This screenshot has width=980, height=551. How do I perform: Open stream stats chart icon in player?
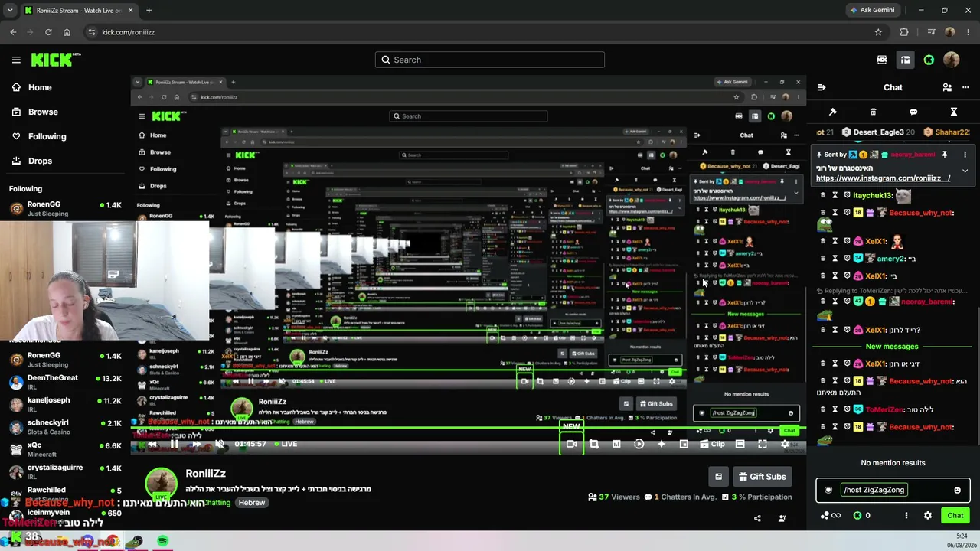tap(616, 444)
